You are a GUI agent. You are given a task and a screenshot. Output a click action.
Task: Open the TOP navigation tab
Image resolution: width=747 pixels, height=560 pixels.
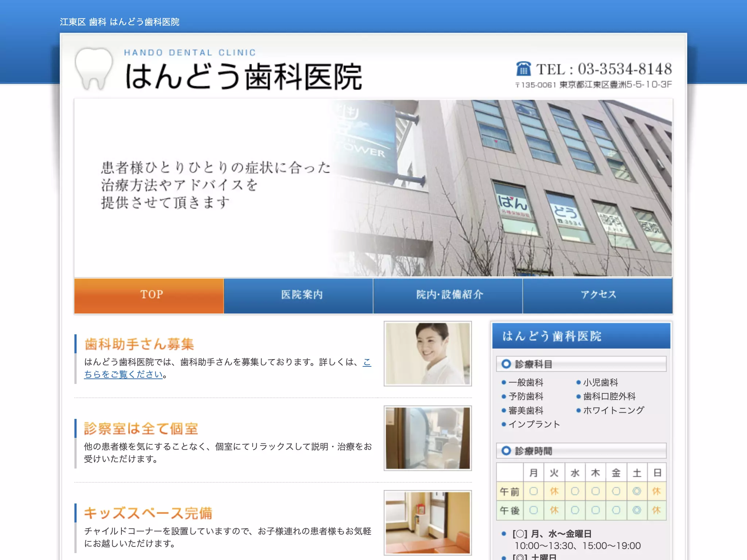click(x=149, y=296)
